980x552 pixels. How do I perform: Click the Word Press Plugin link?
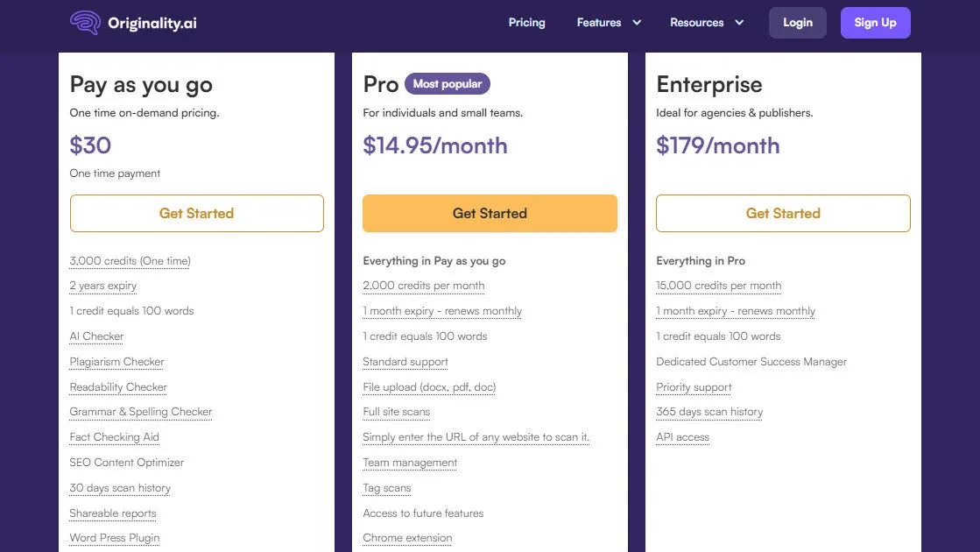pyautogui.click(x=114, y=537)
